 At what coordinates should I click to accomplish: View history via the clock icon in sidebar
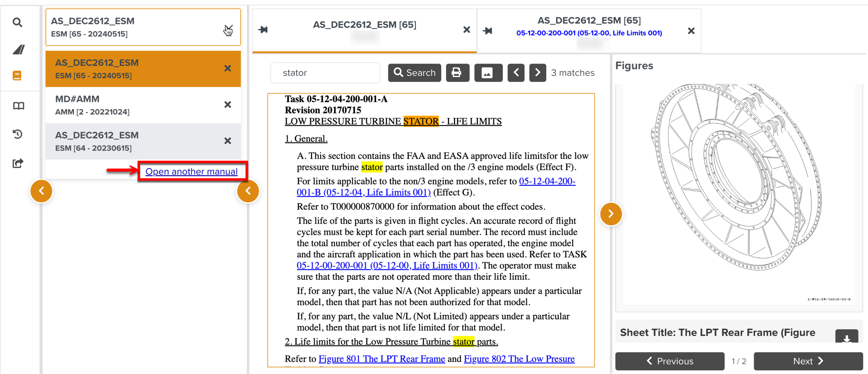tap(18, 134)
